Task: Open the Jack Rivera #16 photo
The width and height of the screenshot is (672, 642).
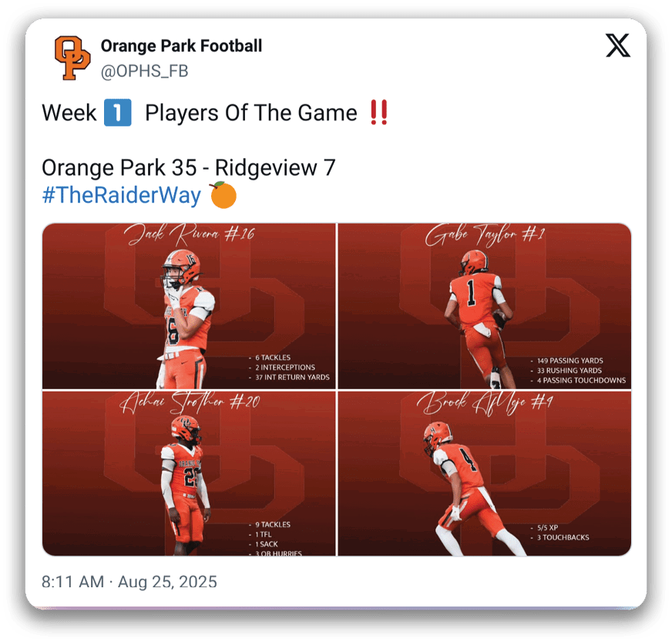Action: [x=189, y=306]
